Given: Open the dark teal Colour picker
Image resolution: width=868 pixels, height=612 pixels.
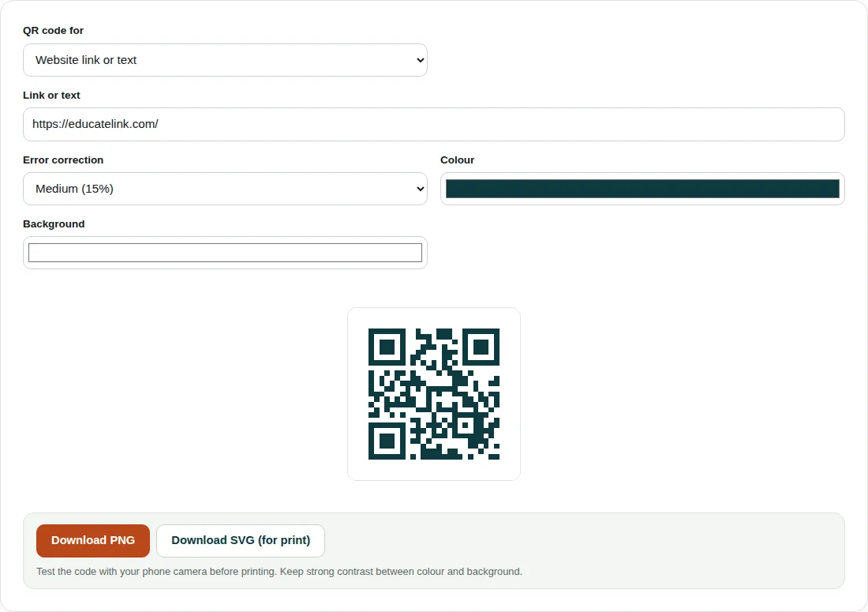Looking at the screenshot, I should click(x=642, y=188).
